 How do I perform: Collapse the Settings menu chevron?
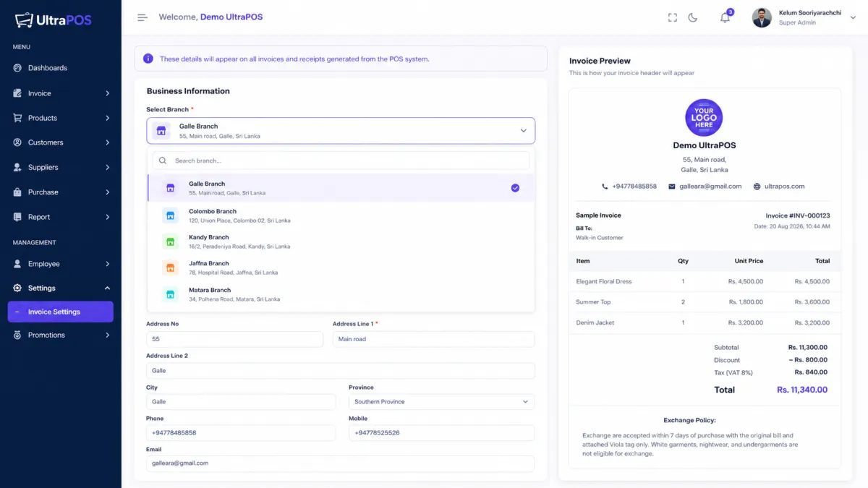coord(107,288)
